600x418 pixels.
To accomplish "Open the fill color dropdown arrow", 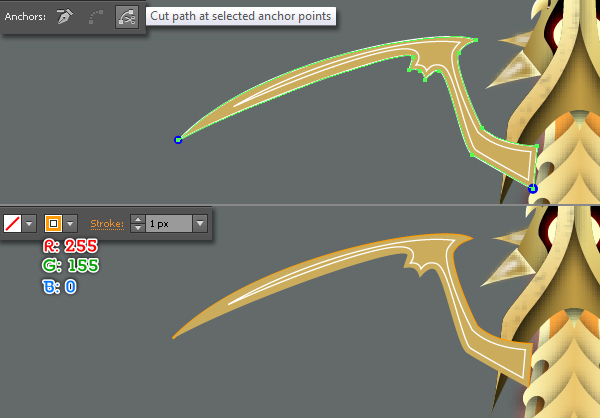I will tap(29, 224).
